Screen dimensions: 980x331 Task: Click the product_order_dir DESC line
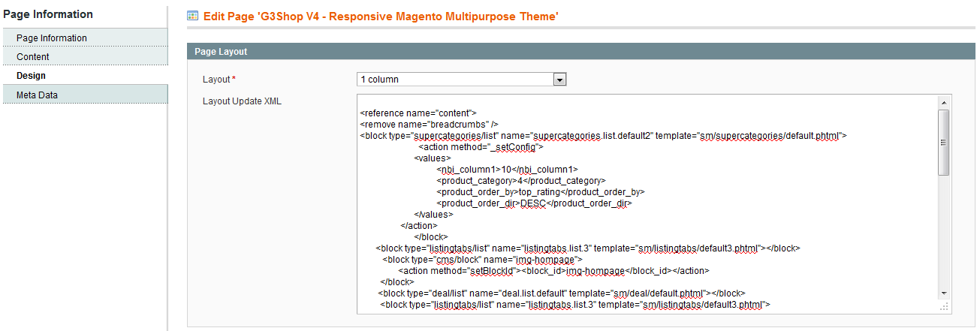(x=534, y=203)
